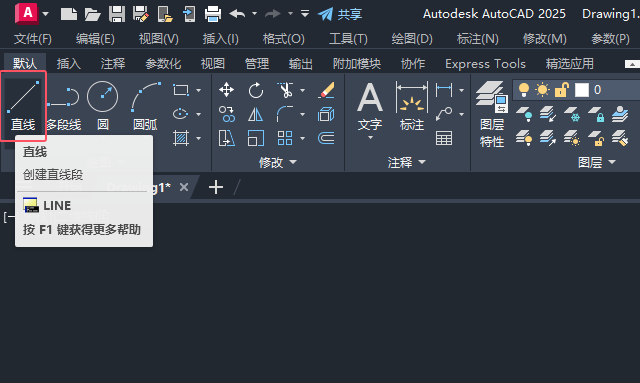The height and width of the screenshot is (383, 640).
Task: Click the Undo arrow
Action: coord(237,14)
